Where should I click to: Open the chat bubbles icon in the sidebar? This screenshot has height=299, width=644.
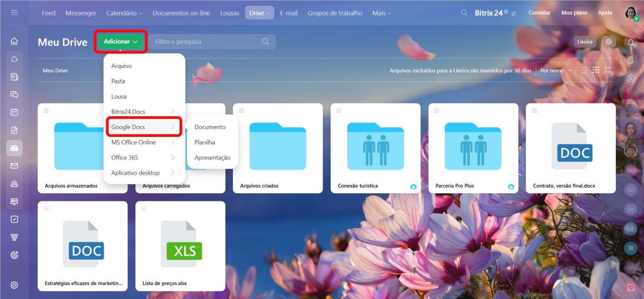14,95
